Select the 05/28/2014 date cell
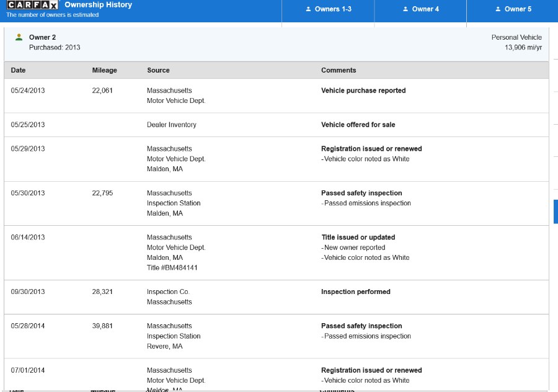This screenshot has height=392, width=558. pos(28,326)
